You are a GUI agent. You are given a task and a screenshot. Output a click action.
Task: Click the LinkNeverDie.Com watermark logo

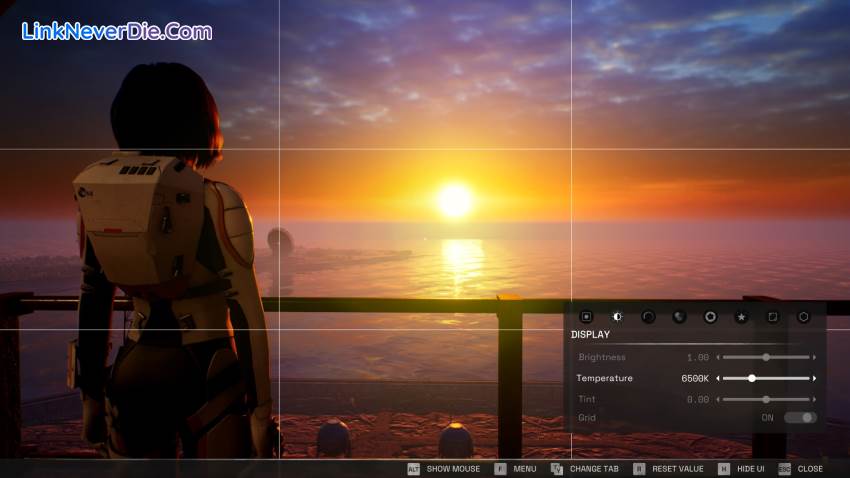(x=116, y=32)
